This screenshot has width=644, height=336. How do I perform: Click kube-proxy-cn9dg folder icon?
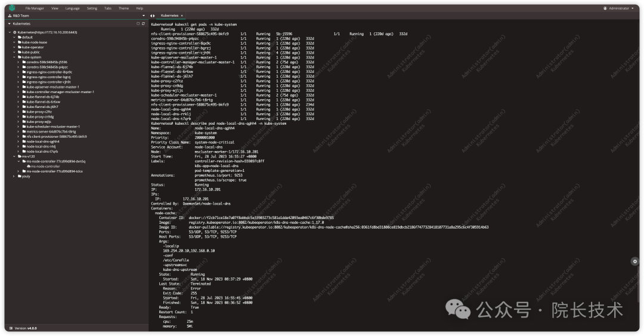(x=24, y=117)
